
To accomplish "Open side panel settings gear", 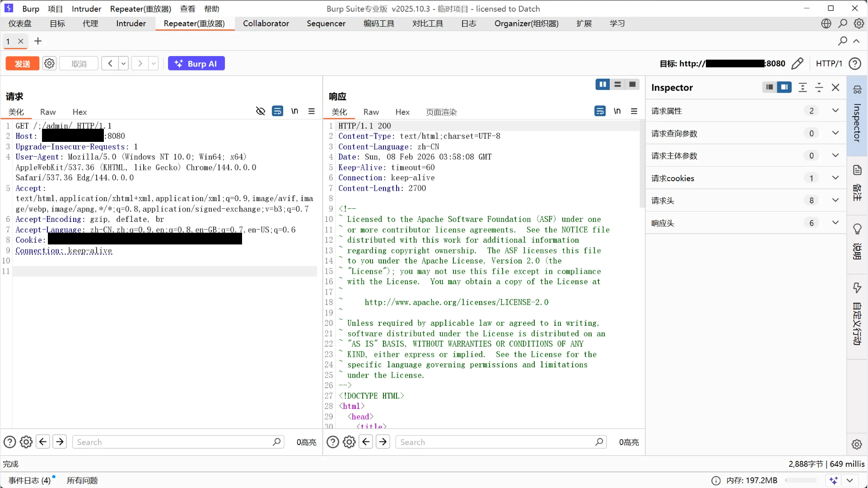I will pyautogui.click(x=857, y=444).
